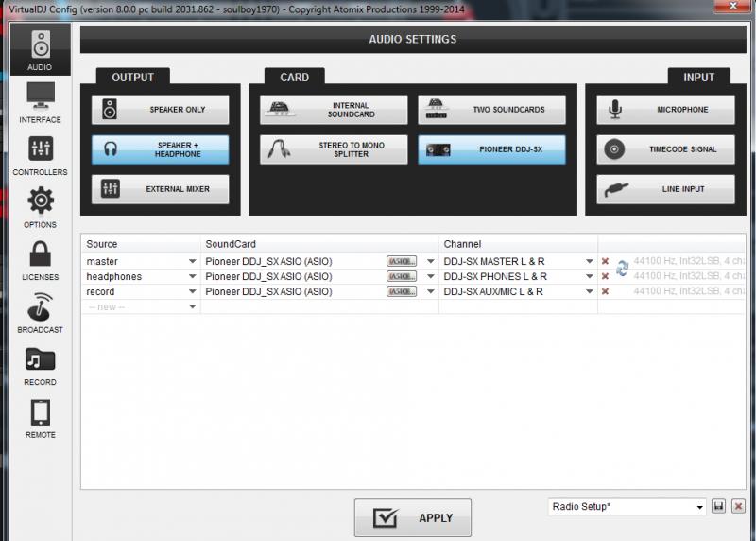Expand soundcard dropdown in headphones row
Screen dimensions: 756x541
[431, 276]
